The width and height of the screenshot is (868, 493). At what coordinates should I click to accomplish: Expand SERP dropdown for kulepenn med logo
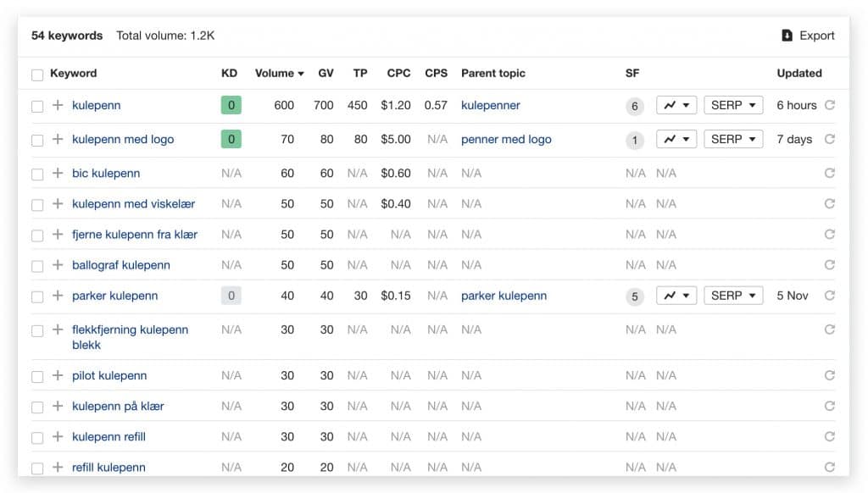click(733, 139)
